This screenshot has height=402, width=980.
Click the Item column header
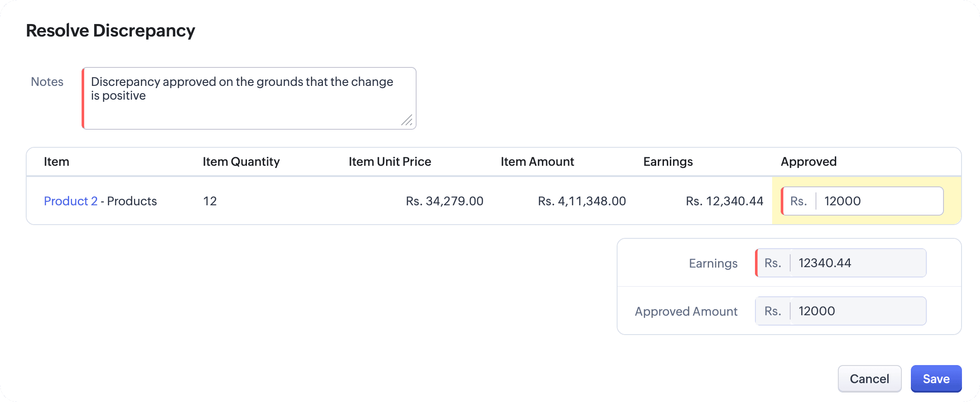coord(57,161)
